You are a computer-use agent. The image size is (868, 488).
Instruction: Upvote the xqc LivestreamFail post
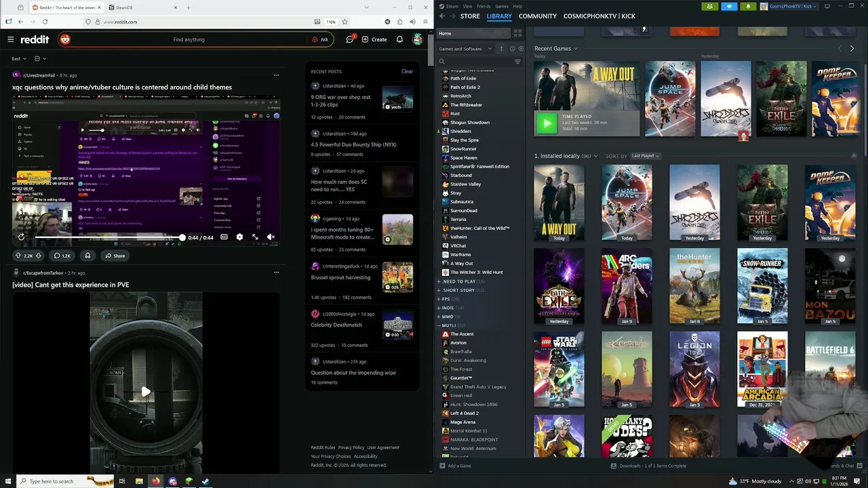[x=18, y=256]
